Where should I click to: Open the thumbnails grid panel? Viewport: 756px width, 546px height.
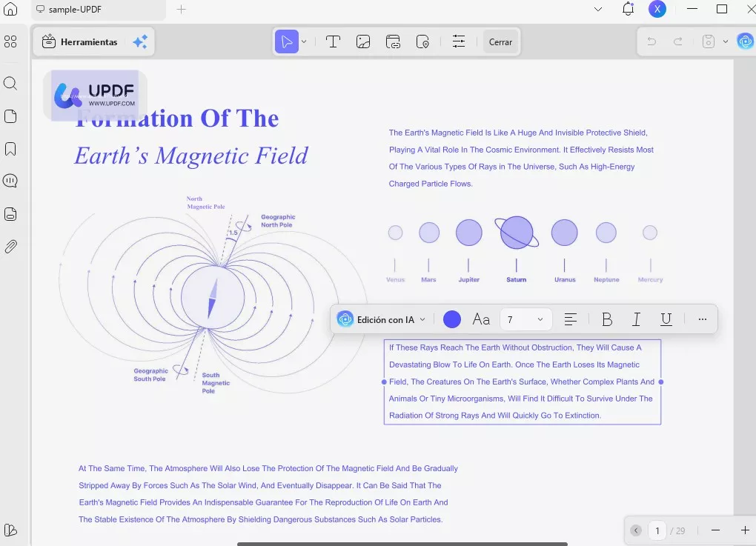[x=10, y=41]
